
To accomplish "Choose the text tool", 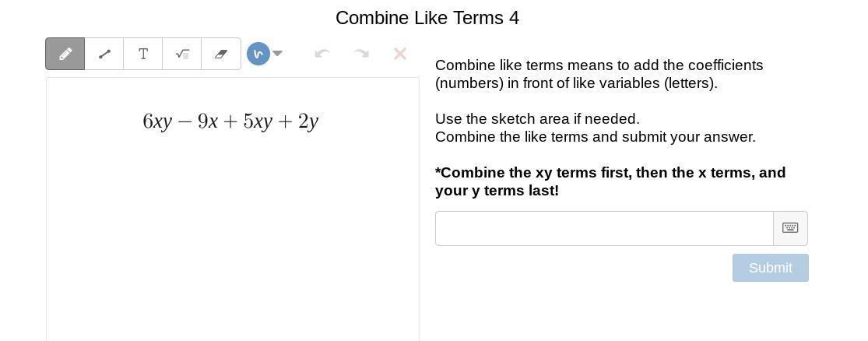I will [143, 54].
